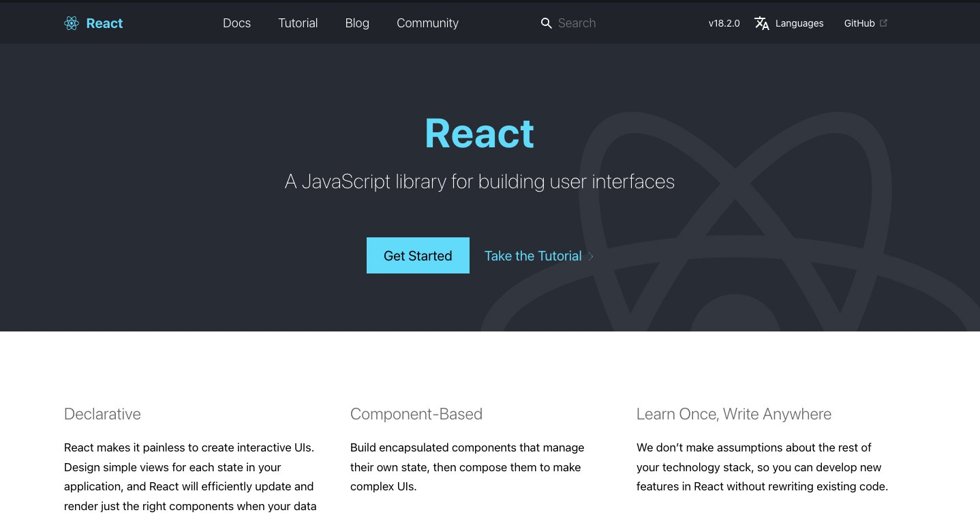
Task: Open the Docs navigation item
Action: [236, 23]
